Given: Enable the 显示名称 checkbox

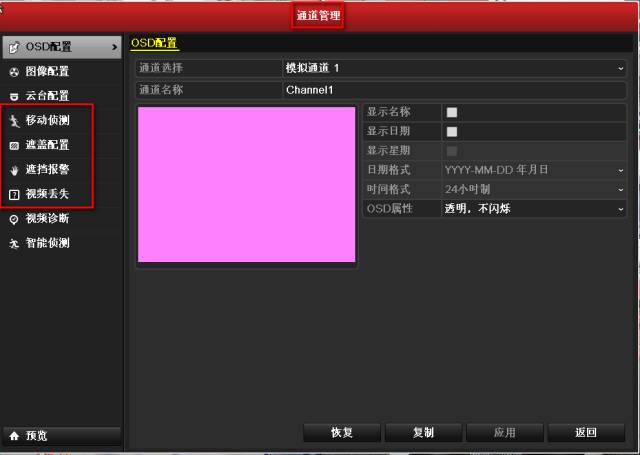Looking at the screenshot, I should [452, 112].
